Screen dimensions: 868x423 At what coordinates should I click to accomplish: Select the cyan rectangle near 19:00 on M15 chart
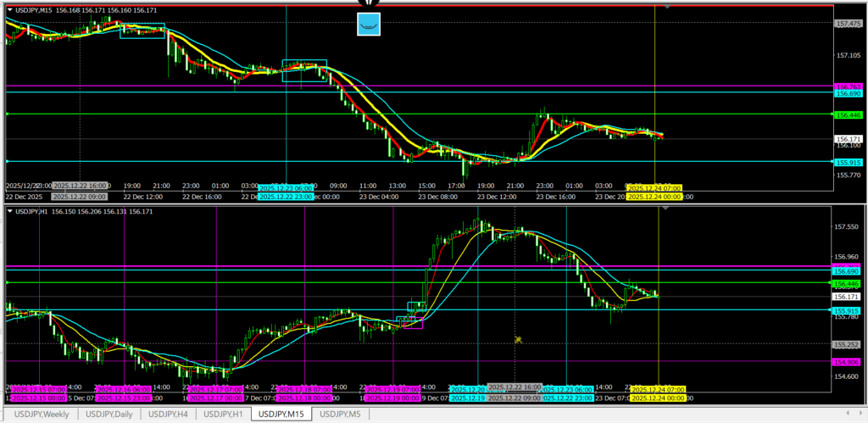[142, 31]
